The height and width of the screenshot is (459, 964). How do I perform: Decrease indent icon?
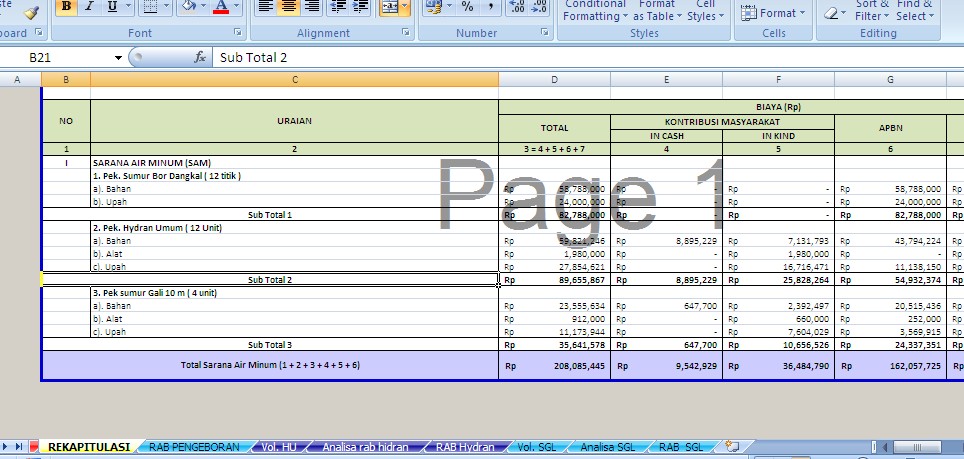[x=338, y=7]
